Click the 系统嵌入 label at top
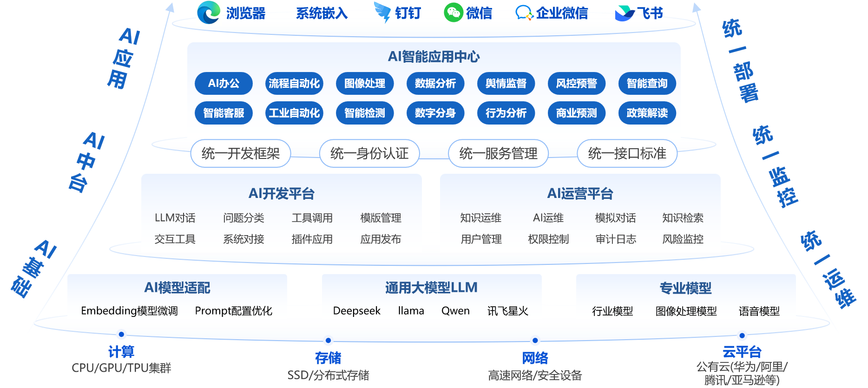This screenshot has width=868, height=388. click(322, 13)
